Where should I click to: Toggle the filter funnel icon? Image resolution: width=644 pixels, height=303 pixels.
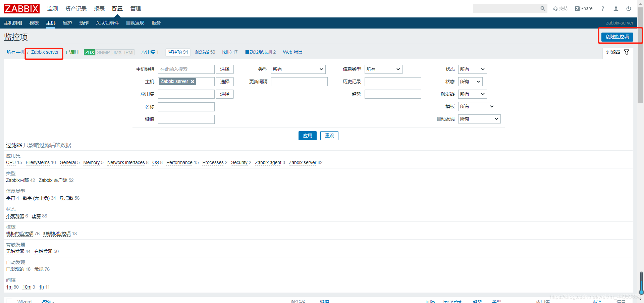626,52
